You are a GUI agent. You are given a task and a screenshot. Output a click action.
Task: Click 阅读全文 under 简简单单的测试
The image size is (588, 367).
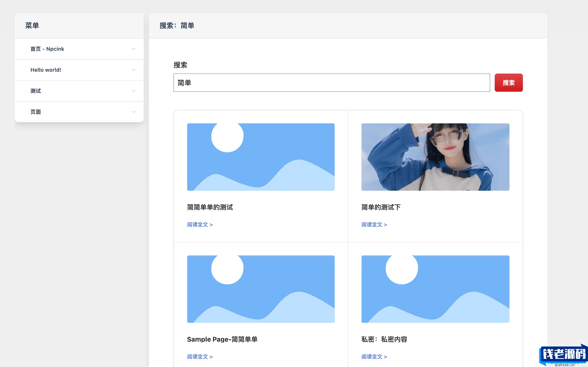tap(200, 225)
